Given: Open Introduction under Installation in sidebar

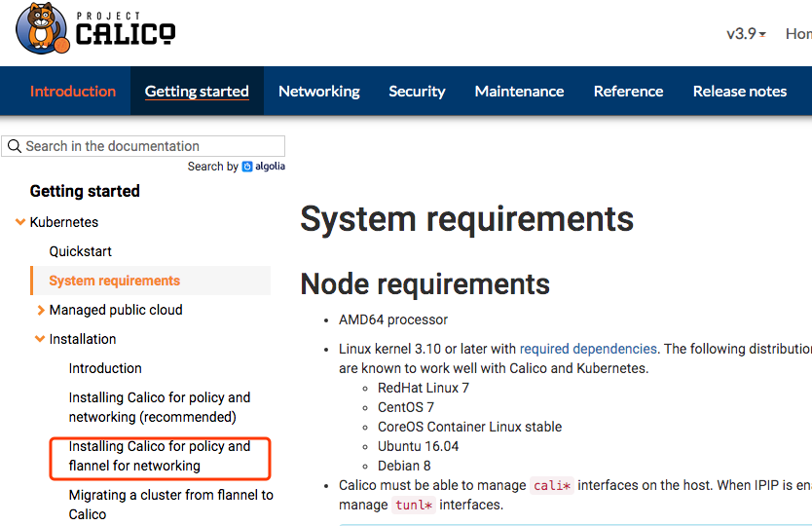Looking at the screenshot, I should click(x=105, y=368).
